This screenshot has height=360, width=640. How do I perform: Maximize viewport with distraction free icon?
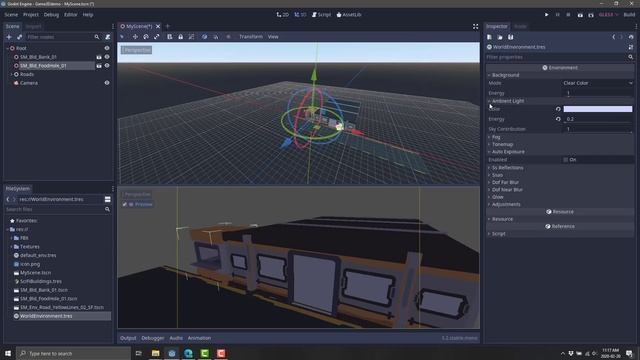click(476, 27)
